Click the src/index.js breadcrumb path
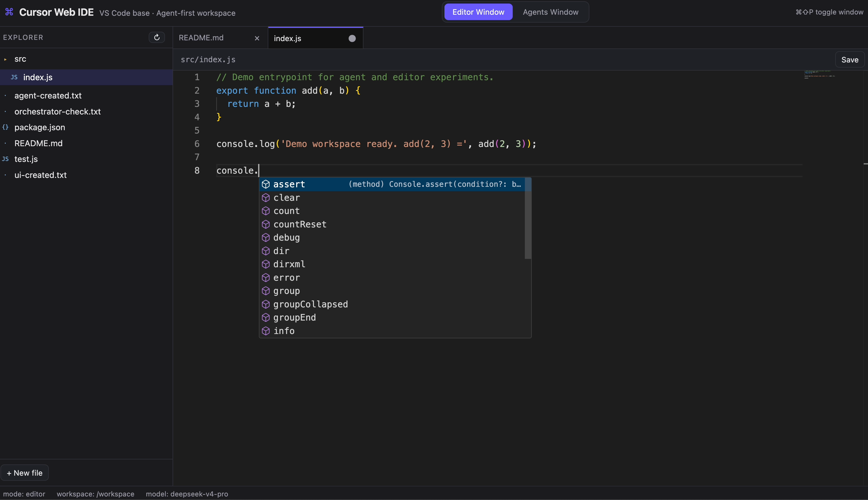Screen dimensions: 868x500 (x=208, y=59)
